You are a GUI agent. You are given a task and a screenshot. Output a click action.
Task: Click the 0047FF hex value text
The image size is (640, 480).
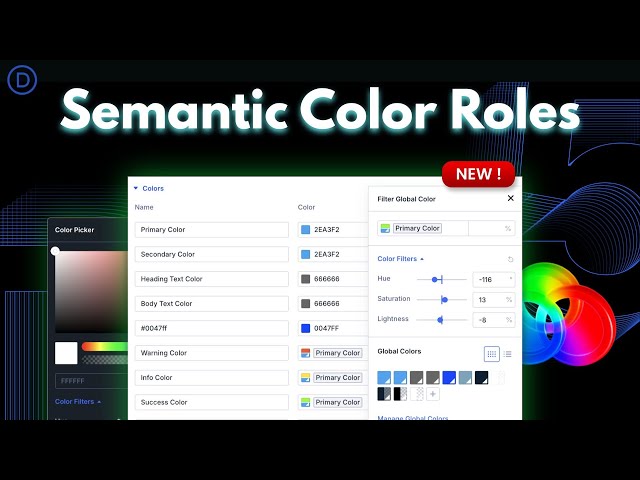click(327, 328)
